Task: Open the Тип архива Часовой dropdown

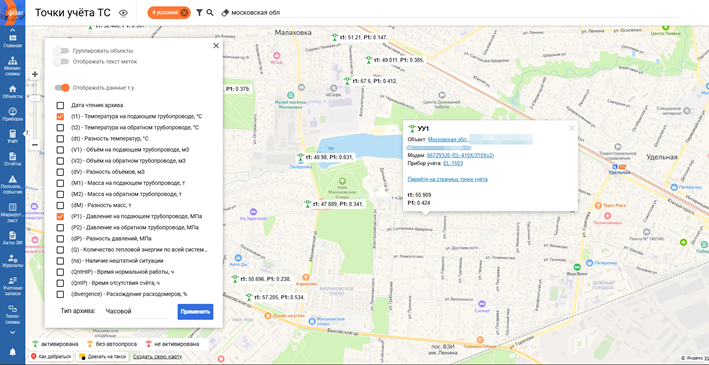Action: [x=136, y=312]
